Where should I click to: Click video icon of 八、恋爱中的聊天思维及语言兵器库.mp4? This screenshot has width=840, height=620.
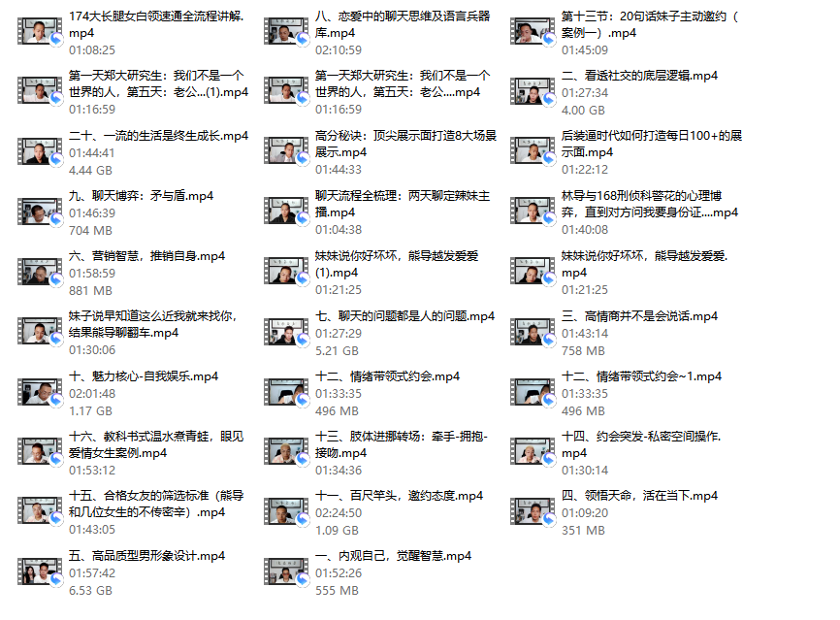(286, 32)
